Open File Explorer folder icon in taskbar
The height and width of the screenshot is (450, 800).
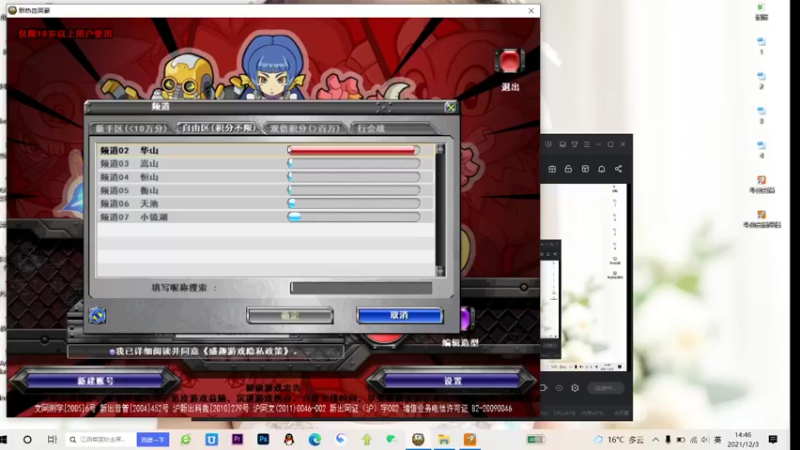click(x=444, y=439)
